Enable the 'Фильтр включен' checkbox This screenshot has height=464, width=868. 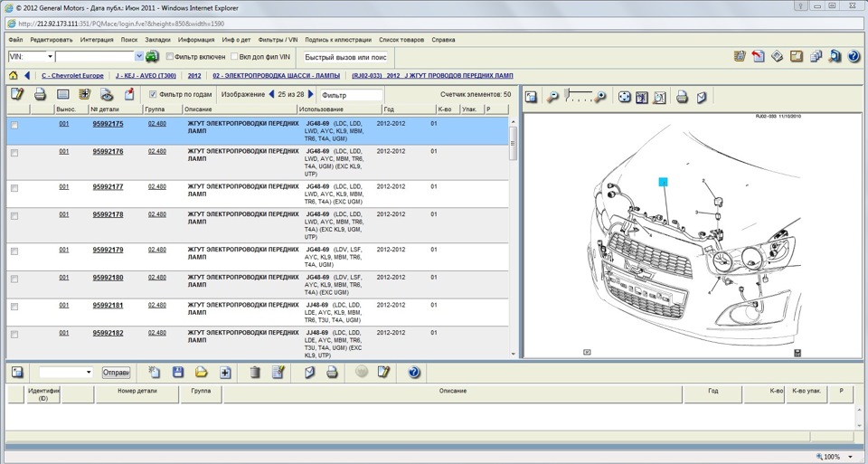coord(169,56)
